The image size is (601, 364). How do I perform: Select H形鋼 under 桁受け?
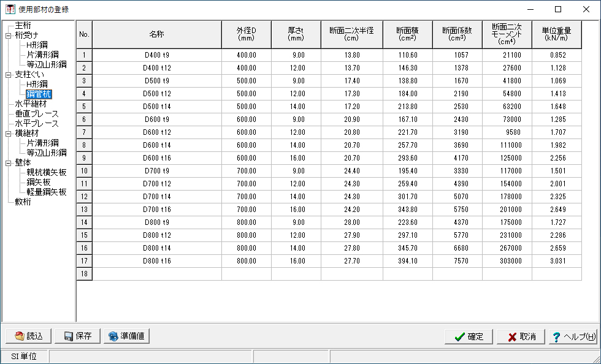[37, 45]
